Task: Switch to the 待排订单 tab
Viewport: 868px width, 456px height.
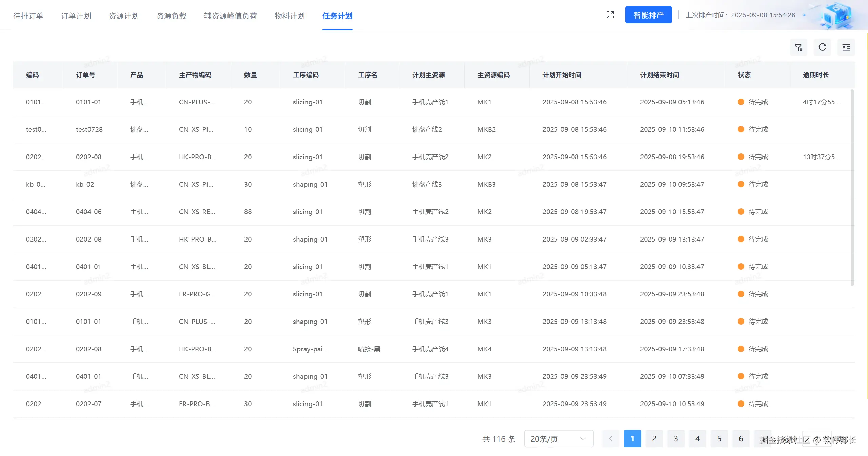Action: pos(28,16)
